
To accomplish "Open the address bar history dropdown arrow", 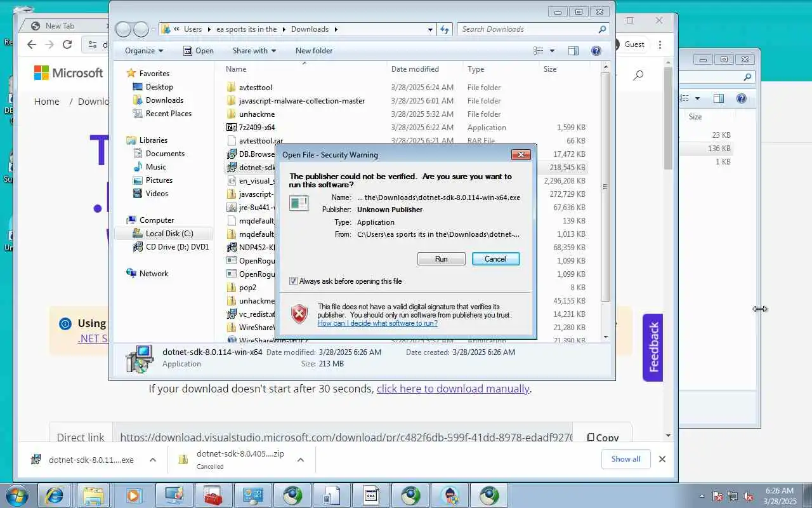I will point(430,29).
